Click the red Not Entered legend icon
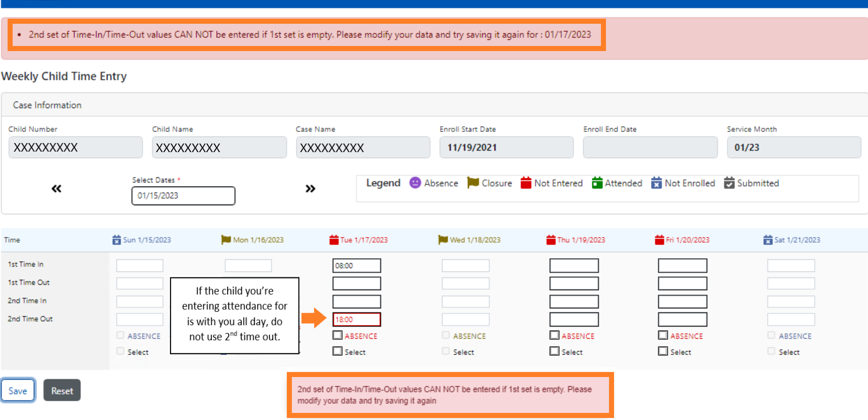 [x=526, y=183]
